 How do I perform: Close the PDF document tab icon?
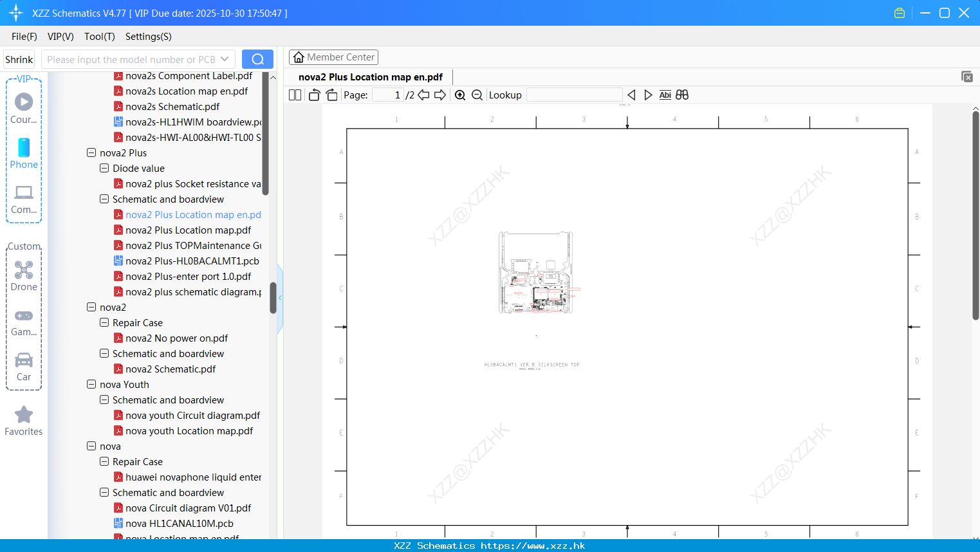tap(966, 77)
